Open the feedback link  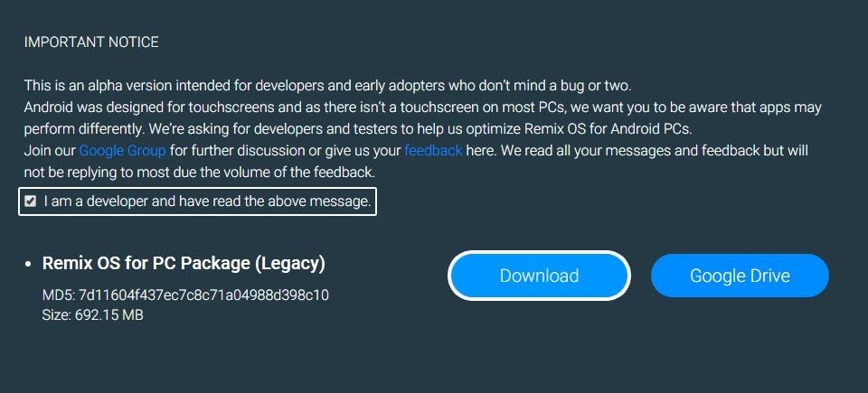click(x=433, y=150)
